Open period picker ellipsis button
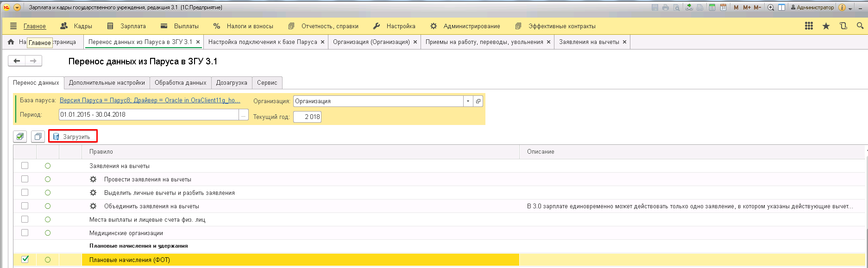The width and height of the screenshot is (868, 268). [x=244, y=115]
